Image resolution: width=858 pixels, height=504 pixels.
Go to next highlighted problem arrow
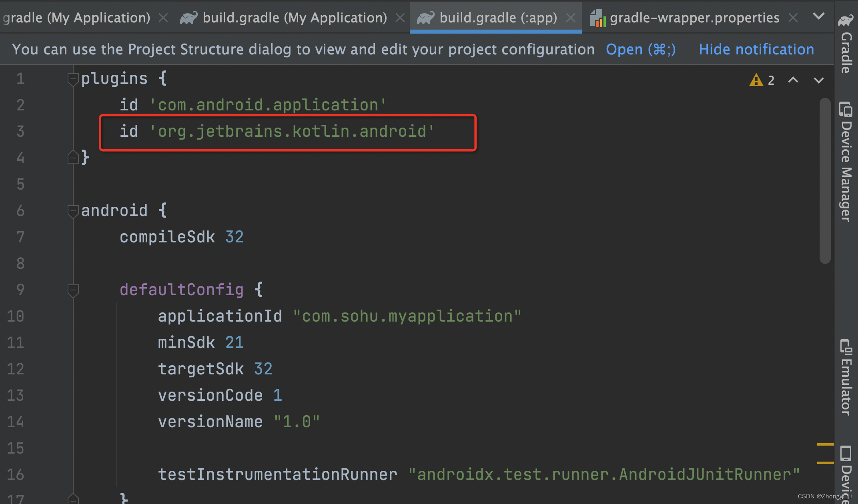point(819,80)
